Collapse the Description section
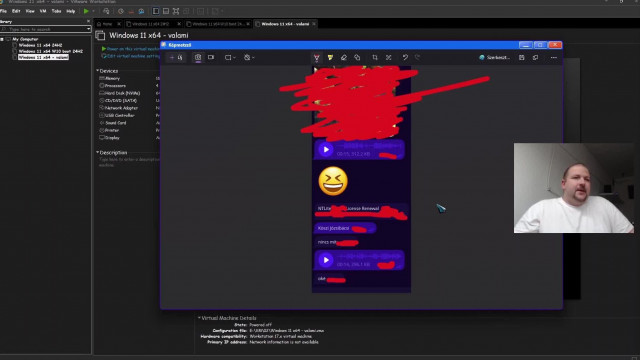 98,152
